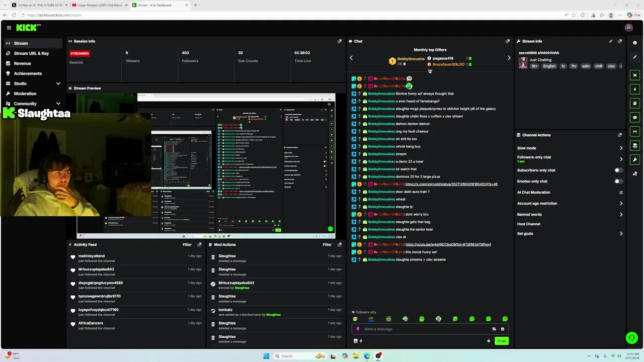Open the youtu.be link in chat

[x=448, y=244]
